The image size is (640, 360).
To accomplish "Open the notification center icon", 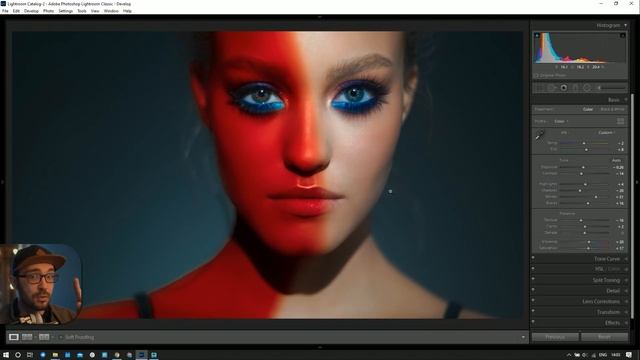I will [629, 355].
